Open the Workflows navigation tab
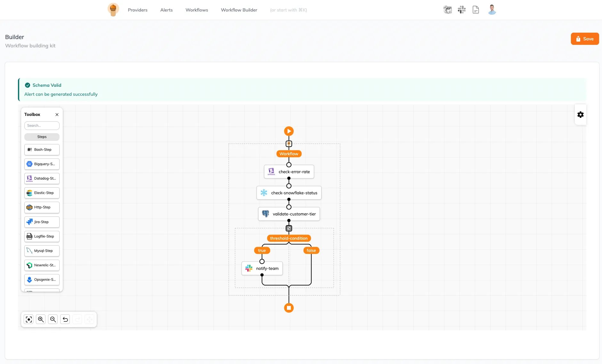 197,10
